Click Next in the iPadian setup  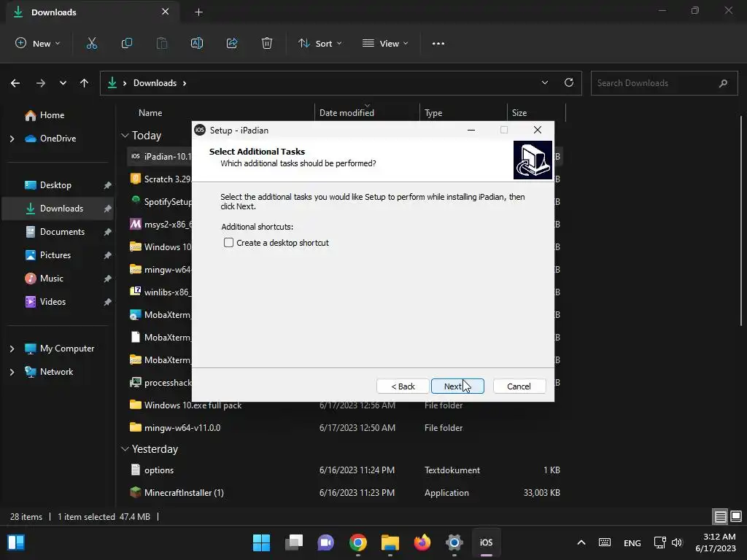pyautogui.click(x=457, y=386)
